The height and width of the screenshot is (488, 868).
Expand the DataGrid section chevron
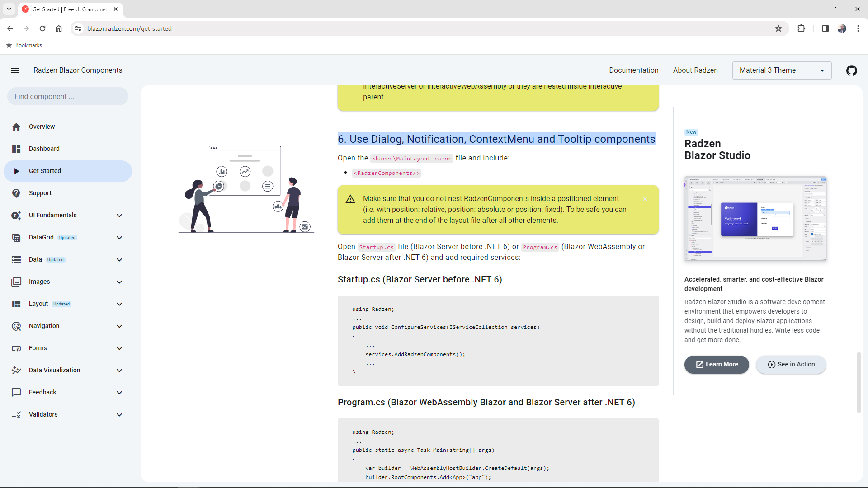point(119,238)
